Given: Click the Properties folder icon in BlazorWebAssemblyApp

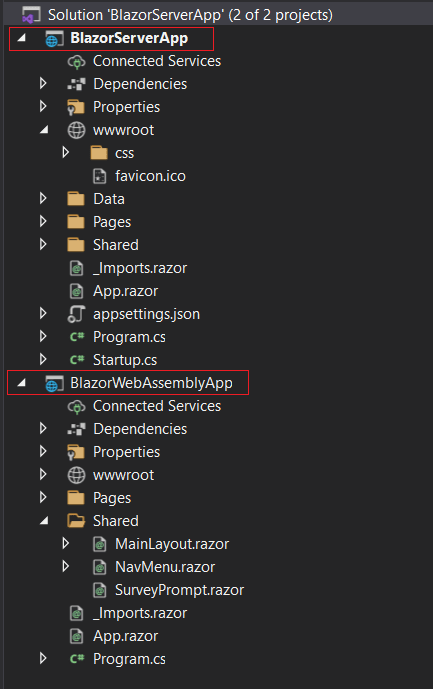Looking at the screenshot, I should click(x=76, y=452).
